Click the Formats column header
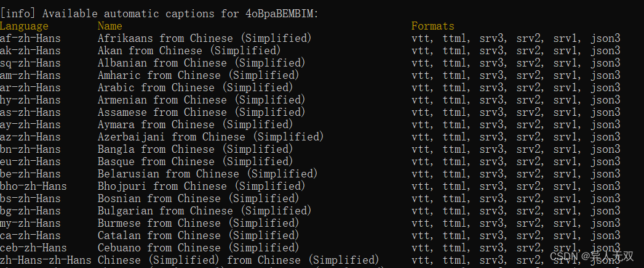This screenshot has height=268, width=644. [433, 26]
